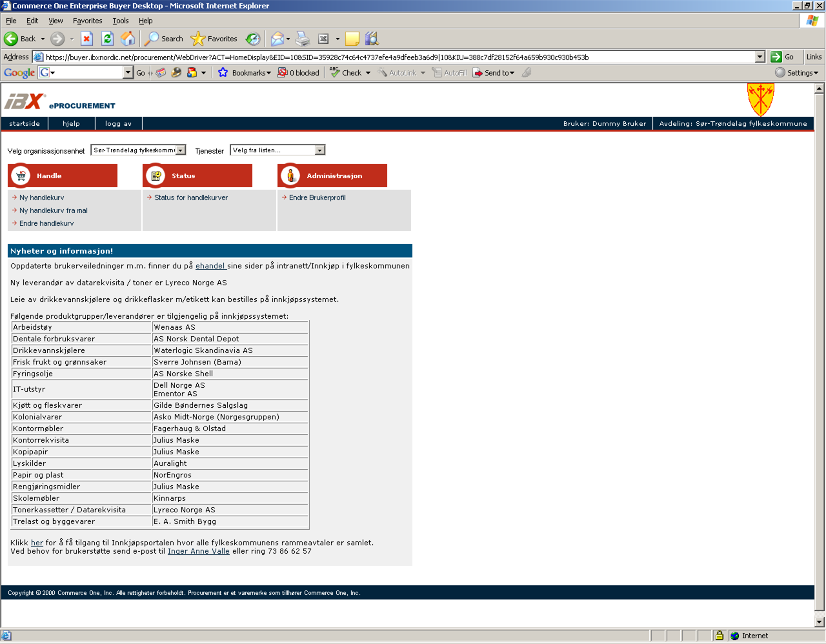Expand the Back button history arrow

(43, 39)
